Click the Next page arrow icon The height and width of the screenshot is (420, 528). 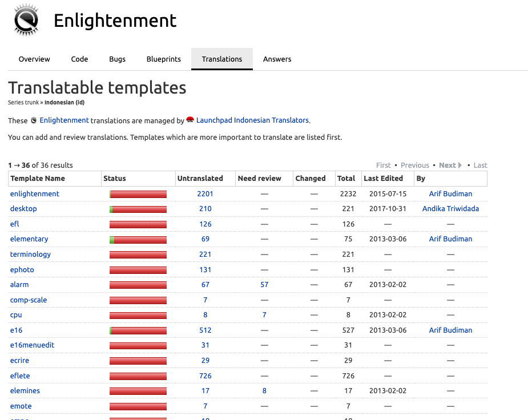(x=460, y=165)
